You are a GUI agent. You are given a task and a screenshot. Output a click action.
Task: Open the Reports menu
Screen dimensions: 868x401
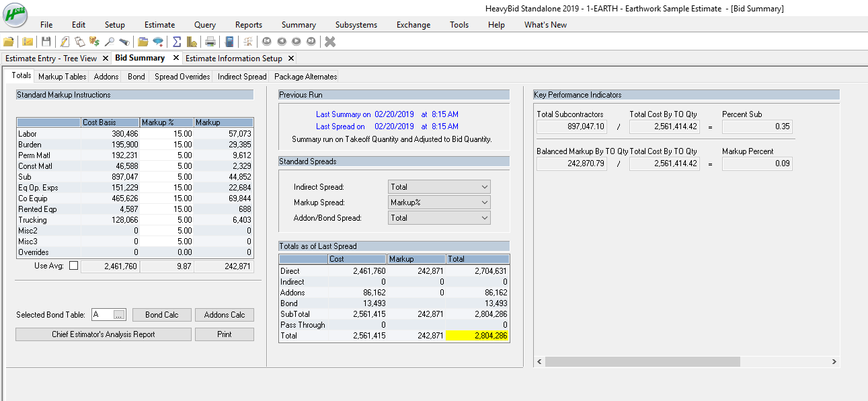[x=248, y=24]
